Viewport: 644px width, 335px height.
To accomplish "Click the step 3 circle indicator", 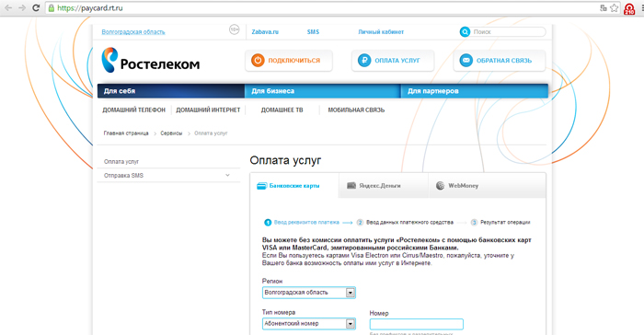I will pos(474,223).
